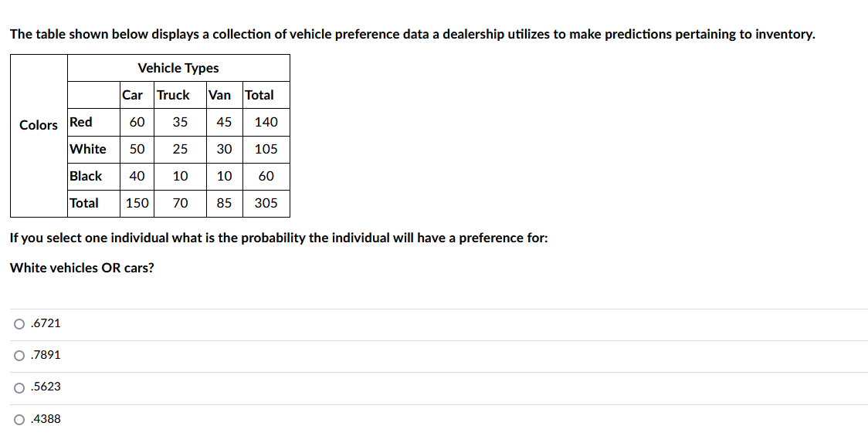
Task: Click the Car column header
Action: [x=132, y=95]
